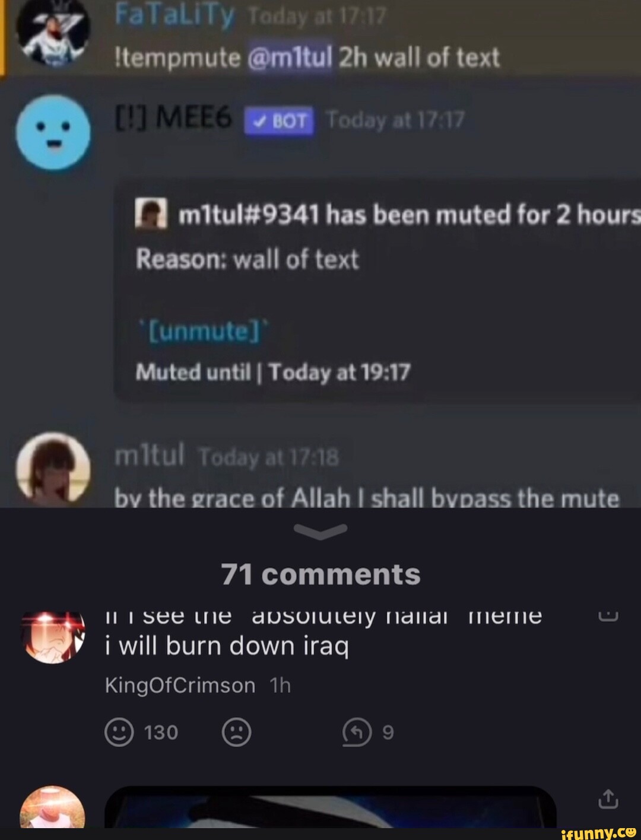The height and width of the screenshot is (840, 641).
Task: Open the KingOfCrimson username
Action: tap(180, 686)
